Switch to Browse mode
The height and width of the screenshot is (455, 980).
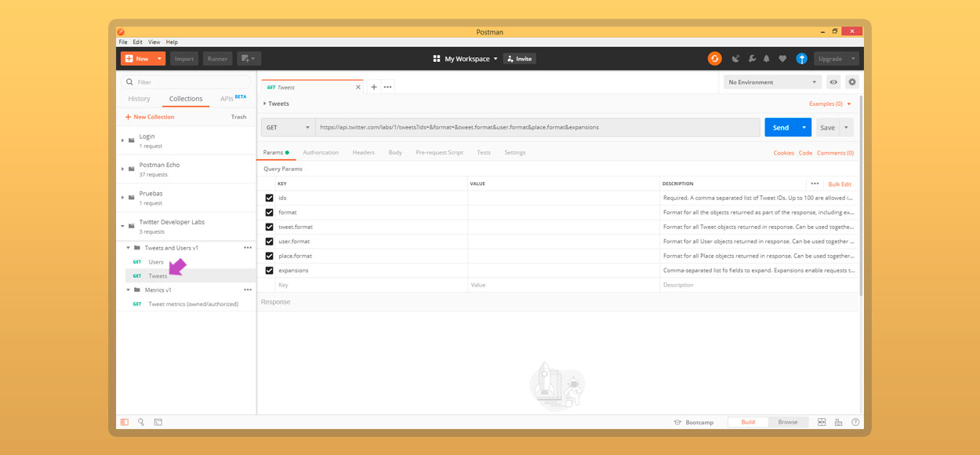pyautogui.click(x=788, y=422)
